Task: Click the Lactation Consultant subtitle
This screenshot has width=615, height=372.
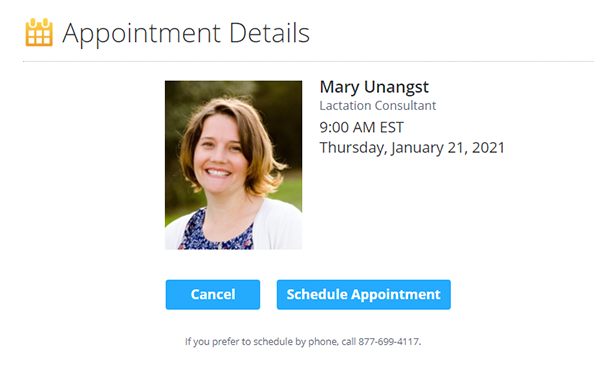Action: 378,106
